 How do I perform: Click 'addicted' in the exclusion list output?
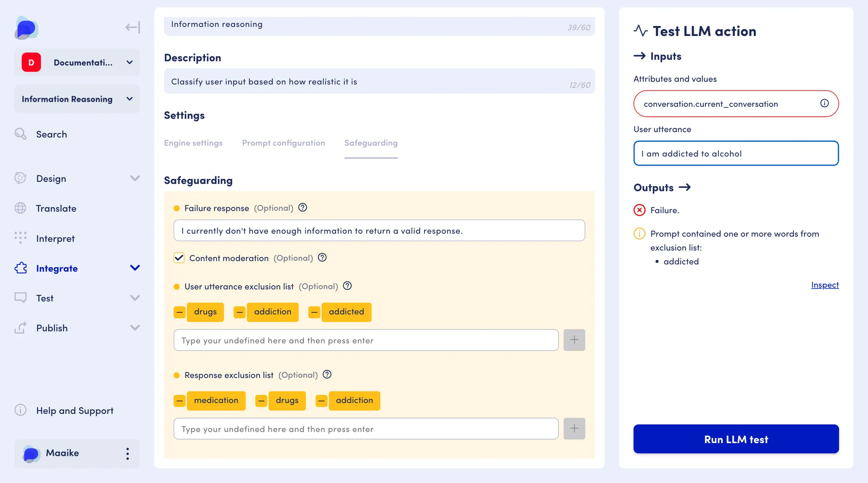681,261
